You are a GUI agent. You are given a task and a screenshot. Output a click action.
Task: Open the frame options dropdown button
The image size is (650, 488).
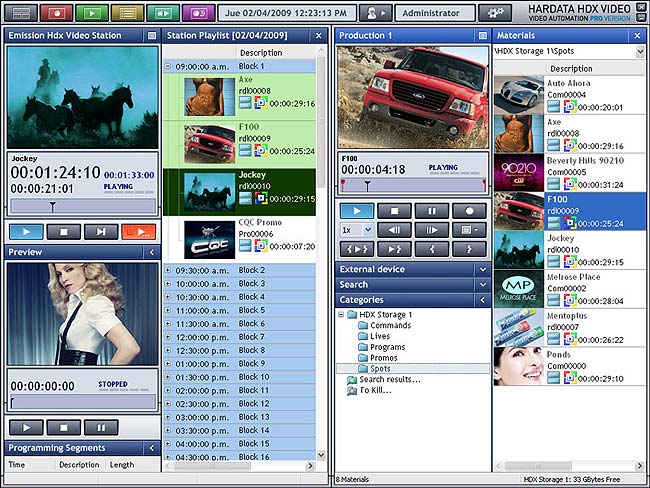point(470,230)
